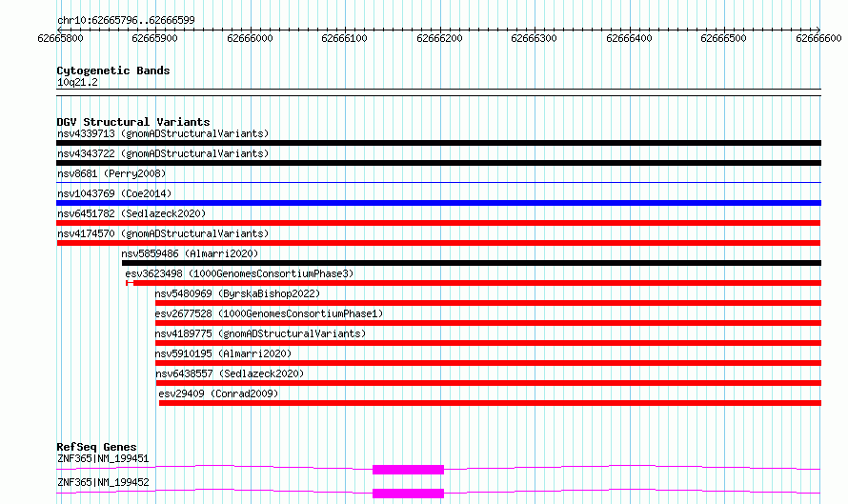The image size is (848, 504).
Task: Open variant label nsv8681 (Perry2008)
Action: pos(111,173)
